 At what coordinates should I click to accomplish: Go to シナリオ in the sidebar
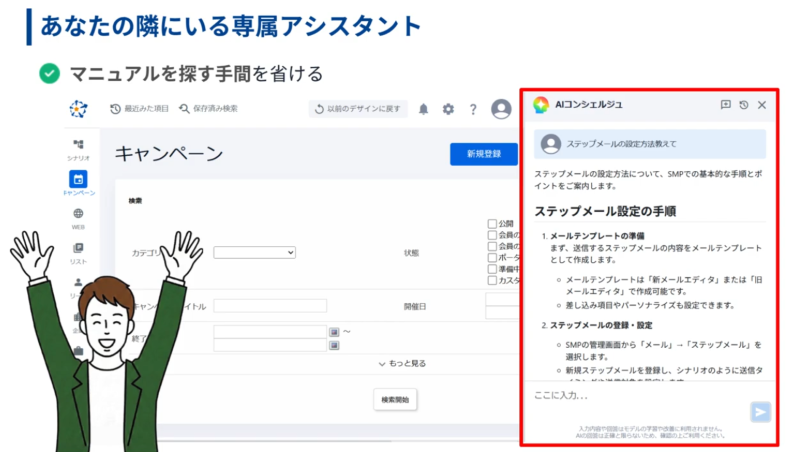pyautogui.click(x=78, y=149)
